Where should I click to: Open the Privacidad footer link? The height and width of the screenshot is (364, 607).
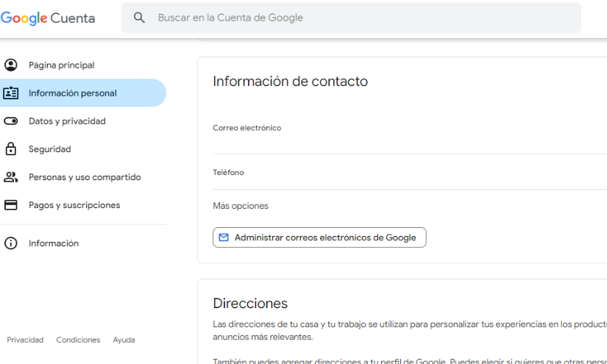[x=25, y=340]
